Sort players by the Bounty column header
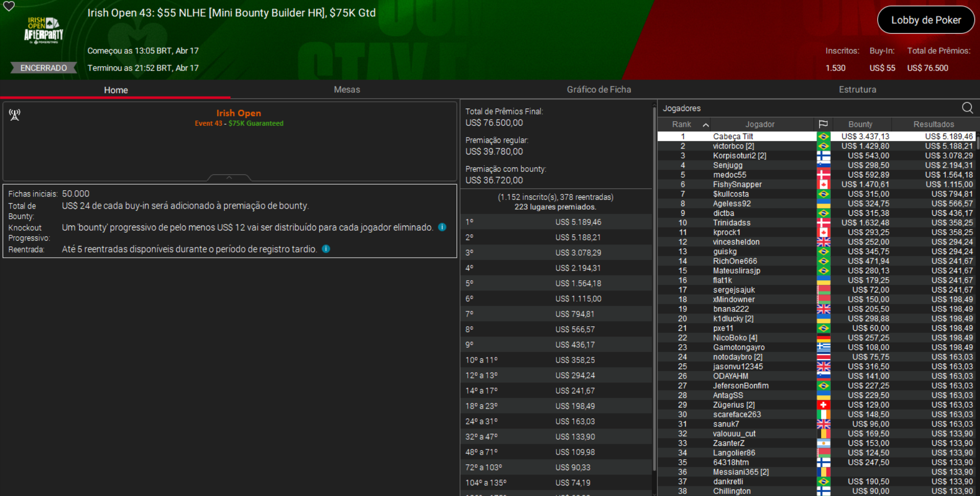The height and width of the screenshot is (496, 980). 860,124
